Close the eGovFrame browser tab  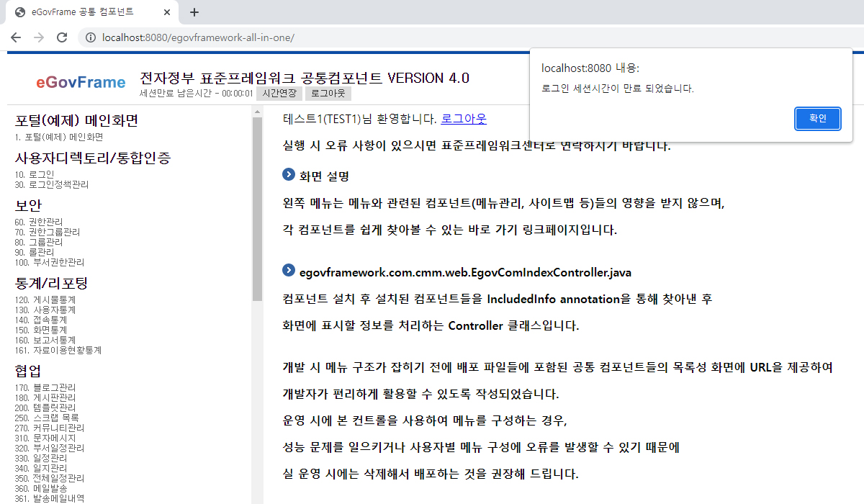point(166,12)
